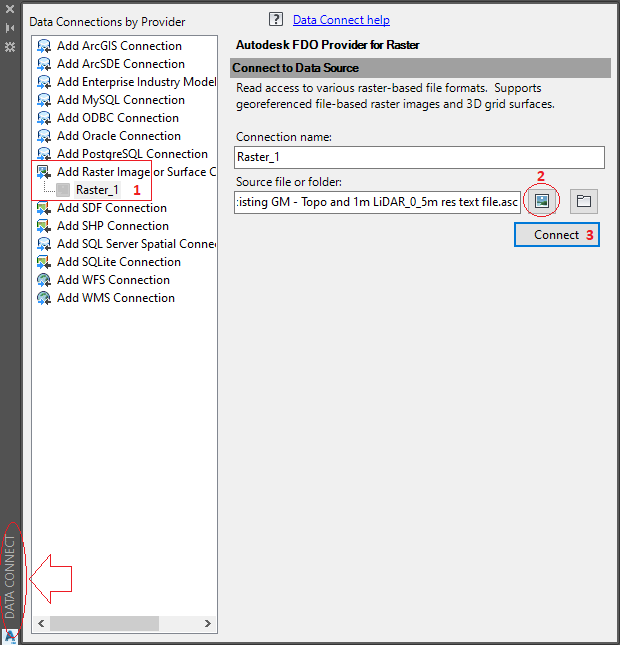The height and width of the screenshot is (645, 620).
Task: Click the SHP connection icon
Action: [x=44, y=226]
